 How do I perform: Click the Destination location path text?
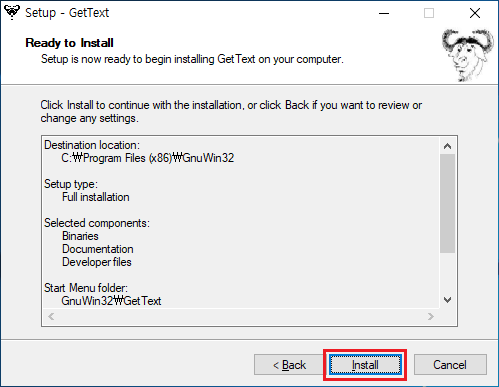[x=148, y=158]
